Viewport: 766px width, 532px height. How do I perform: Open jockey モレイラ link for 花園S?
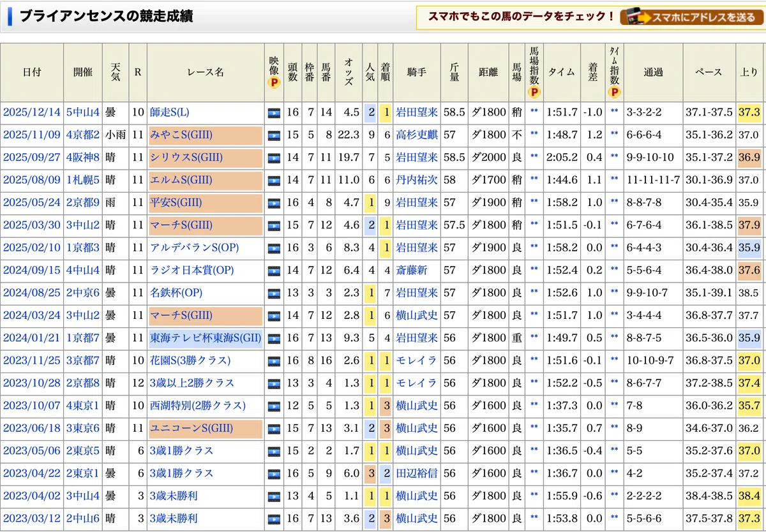[x=416, y=361]
